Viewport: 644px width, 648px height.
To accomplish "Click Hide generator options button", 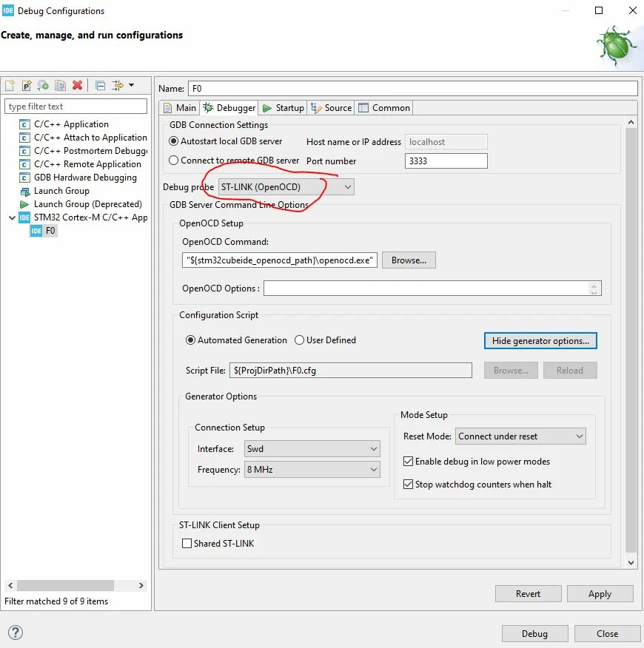I will point(540,340).
